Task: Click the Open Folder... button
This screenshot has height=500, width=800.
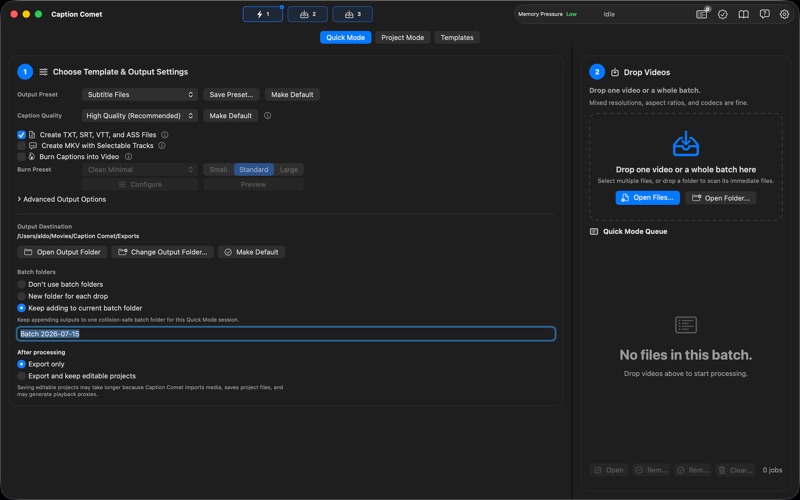Action: click(x=720, y=198)
